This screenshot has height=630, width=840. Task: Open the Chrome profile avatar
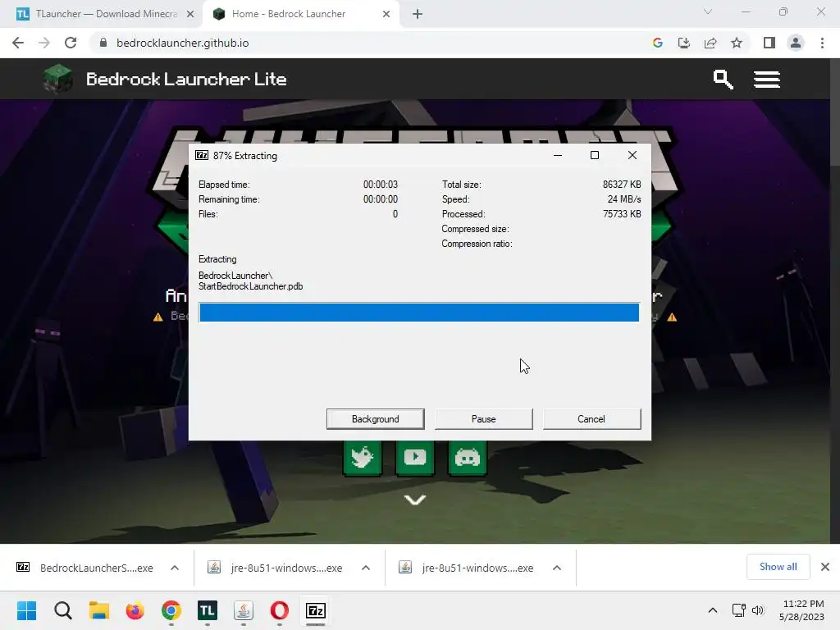pos(796,43)
